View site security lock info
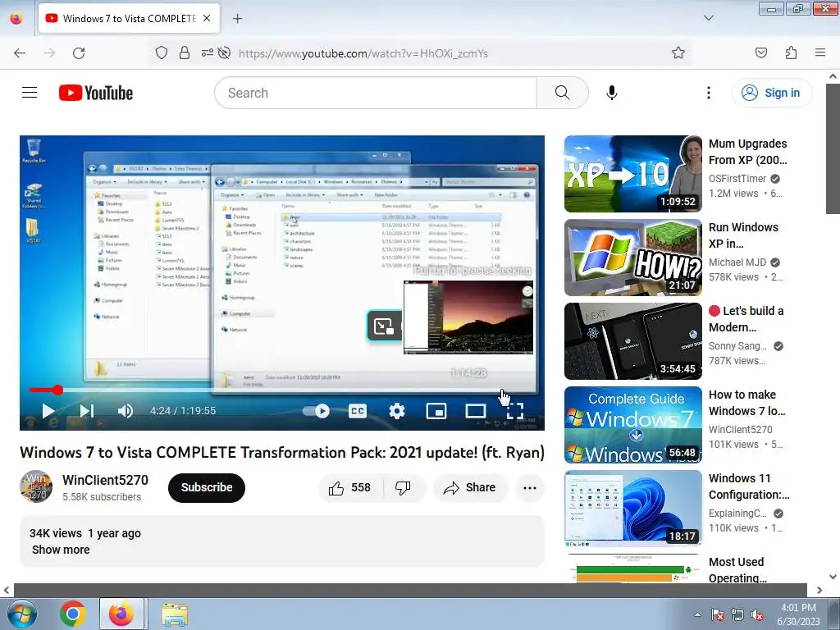 point(185,52)
